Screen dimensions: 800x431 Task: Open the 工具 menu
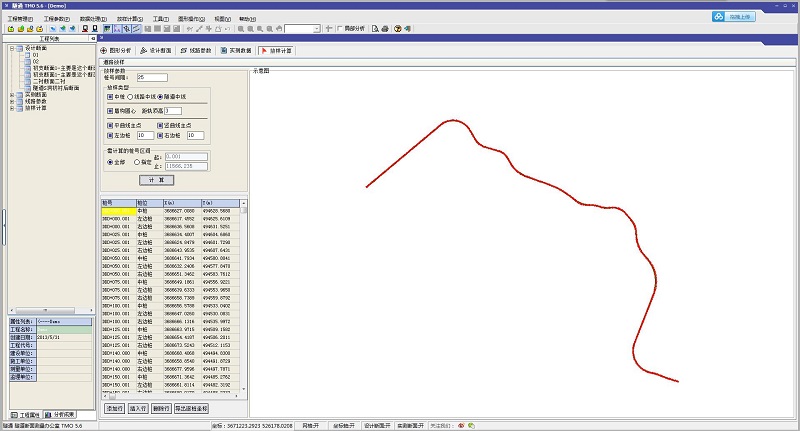pyautogui.click(x=161, y=19)
